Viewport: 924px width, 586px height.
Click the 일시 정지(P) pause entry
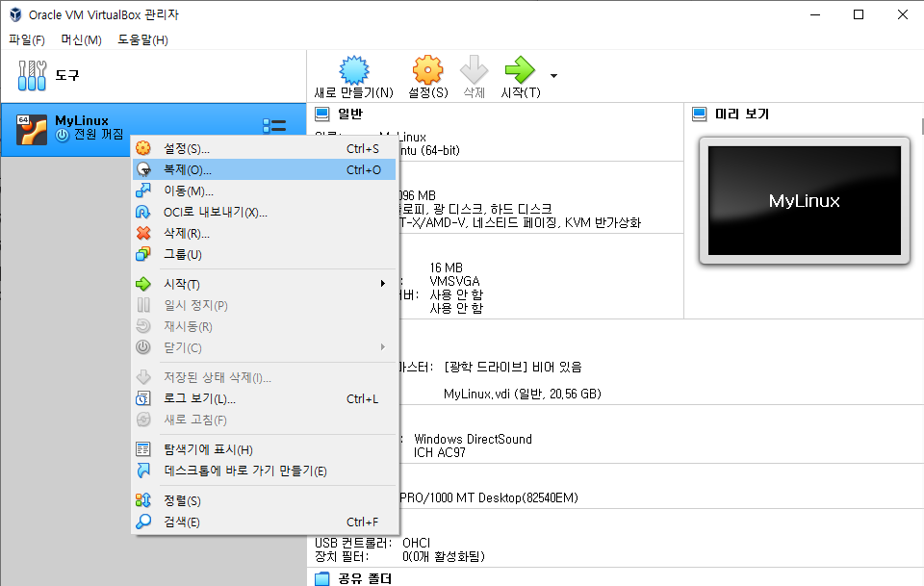click(264, 305)
